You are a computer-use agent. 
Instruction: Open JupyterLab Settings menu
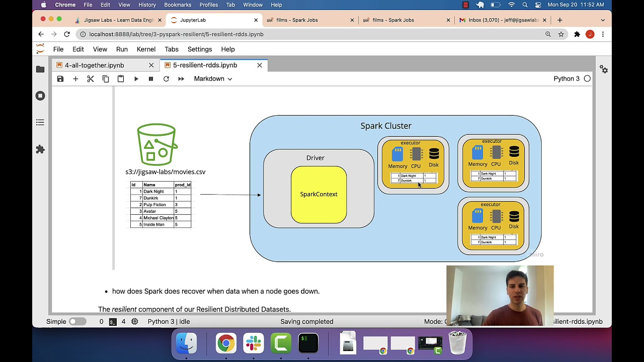[x=200, y=49]
